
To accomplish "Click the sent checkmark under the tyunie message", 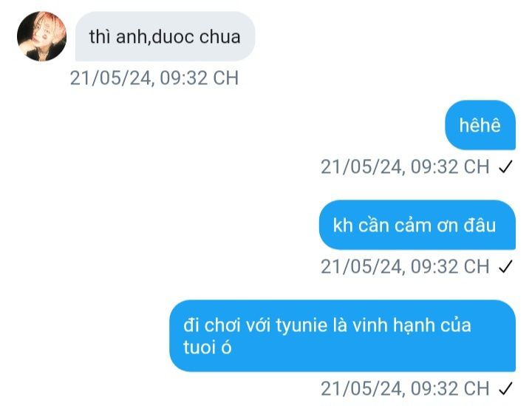I will pyautogui.click(x=505, y=389).
